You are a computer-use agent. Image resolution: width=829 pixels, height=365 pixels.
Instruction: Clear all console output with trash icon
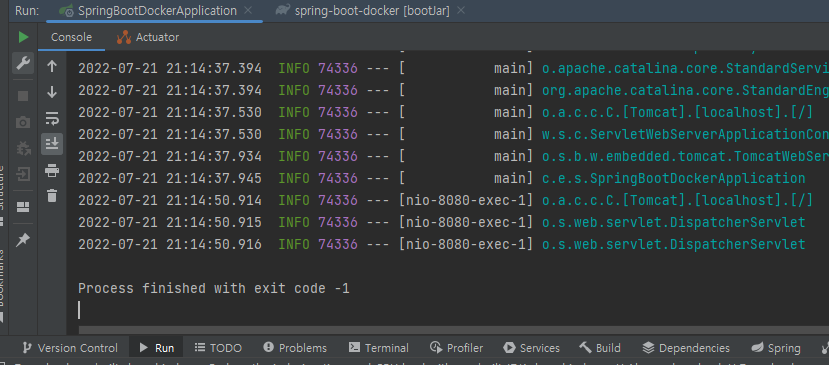tap(52, 196)
